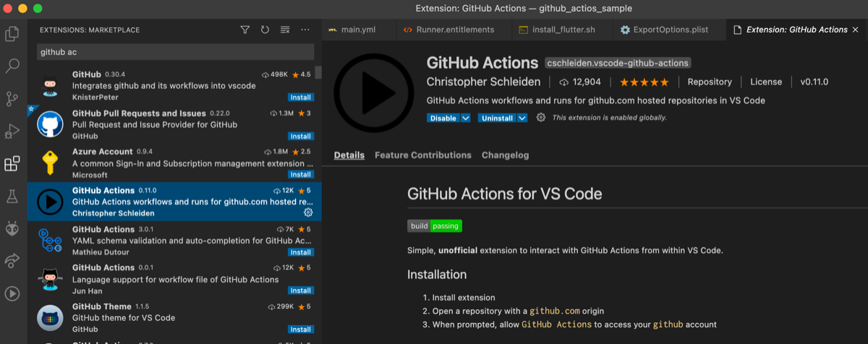Clear extensions search results icon
This screenshot has height=344, width=868.
point(285,30)
